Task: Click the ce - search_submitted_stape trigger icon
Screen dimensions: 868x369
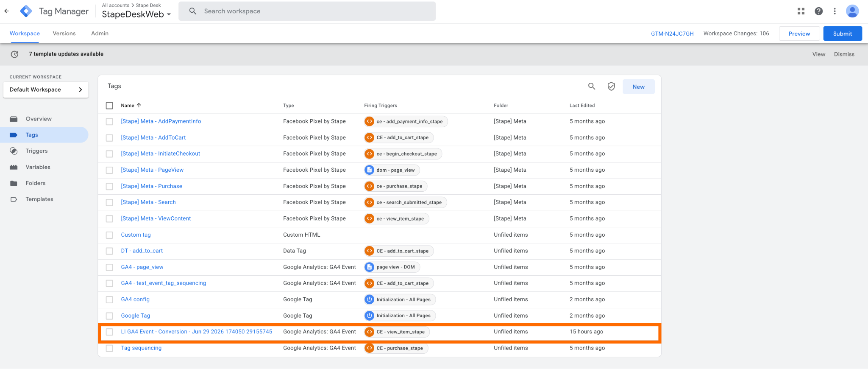Action: coord(370,202)
